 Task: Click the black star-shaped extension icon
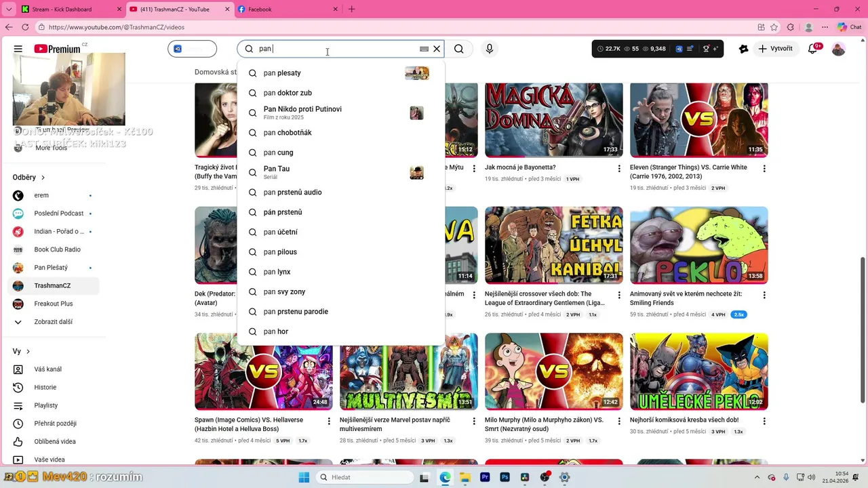(x=744, y=49)
